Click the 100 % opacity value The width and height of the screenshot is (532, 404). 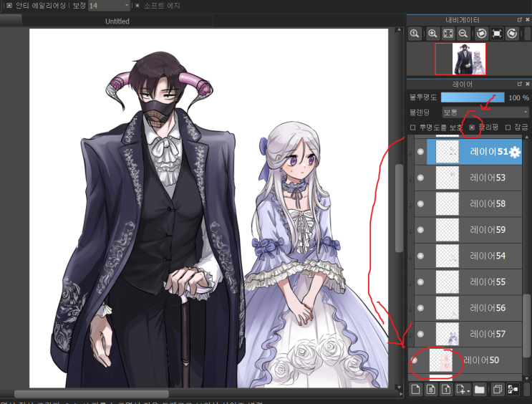click(519, 97)
